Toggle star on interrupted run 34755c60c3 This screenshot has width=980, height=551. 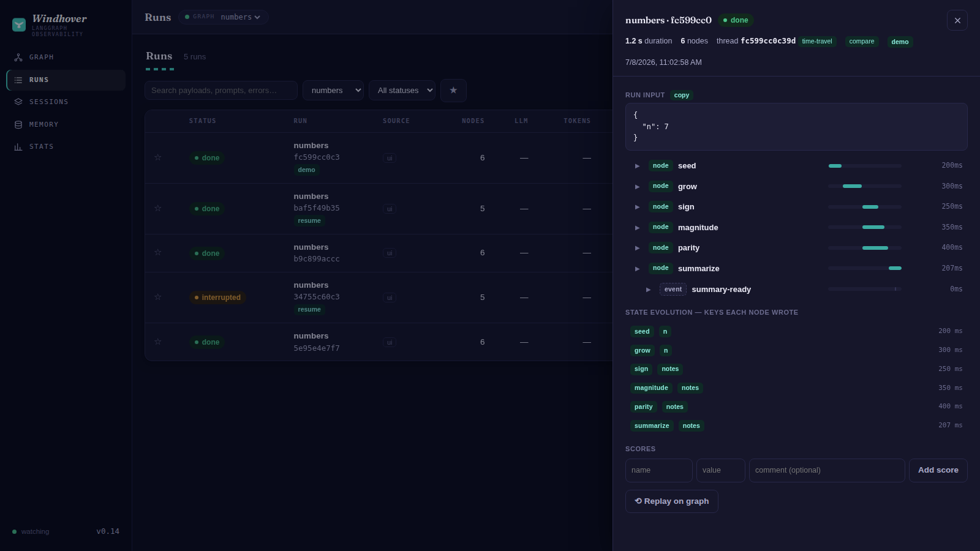(157, 298)
